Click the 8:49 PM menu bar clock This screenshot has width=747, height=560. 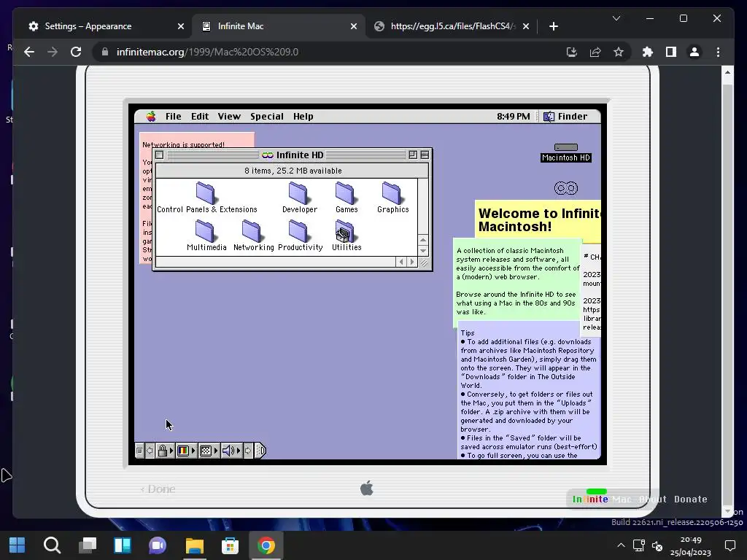(x=513, y=116)
